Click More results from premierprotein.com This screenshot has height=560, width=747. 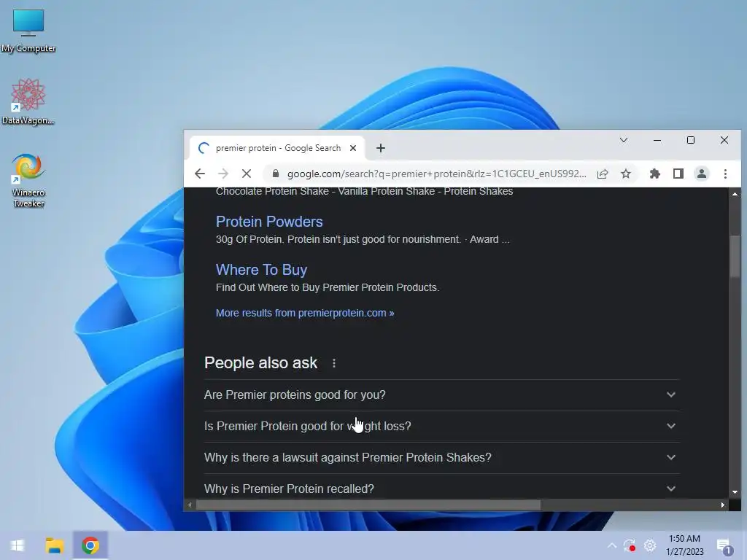click(x=305, y=313)
